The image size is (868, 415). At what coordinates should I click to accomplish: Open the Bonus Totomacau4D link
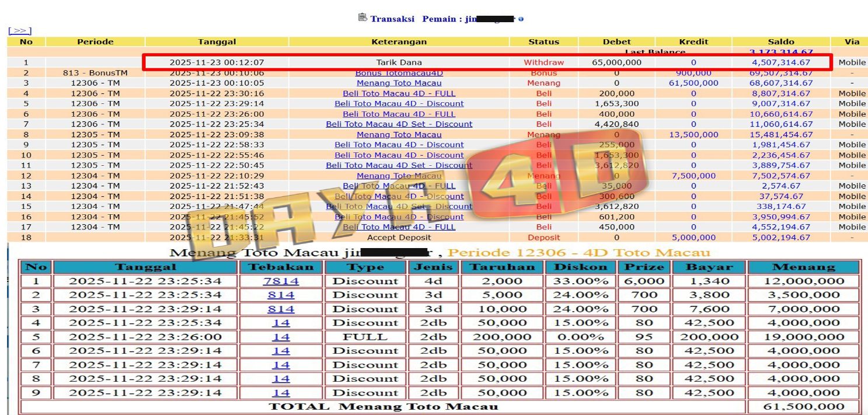399,73
